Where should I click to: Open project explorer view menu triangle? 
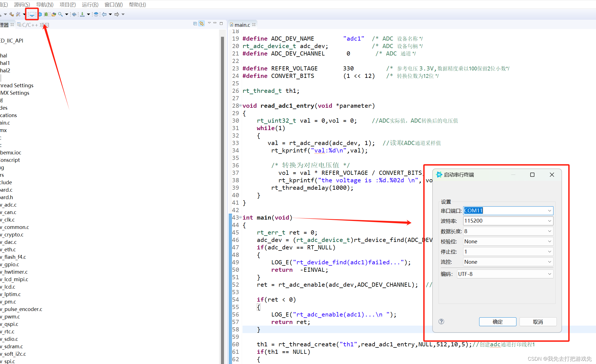click(x=209, y=23)
